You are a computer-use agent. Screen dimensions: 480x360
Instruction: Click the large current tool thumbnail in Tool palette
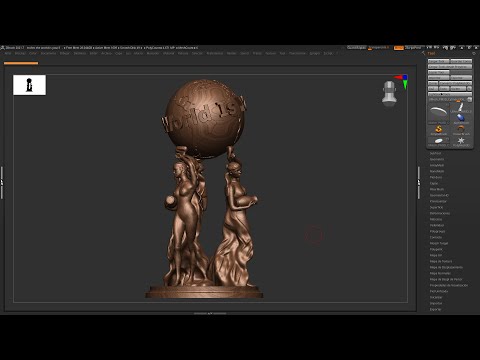(439, 113)
